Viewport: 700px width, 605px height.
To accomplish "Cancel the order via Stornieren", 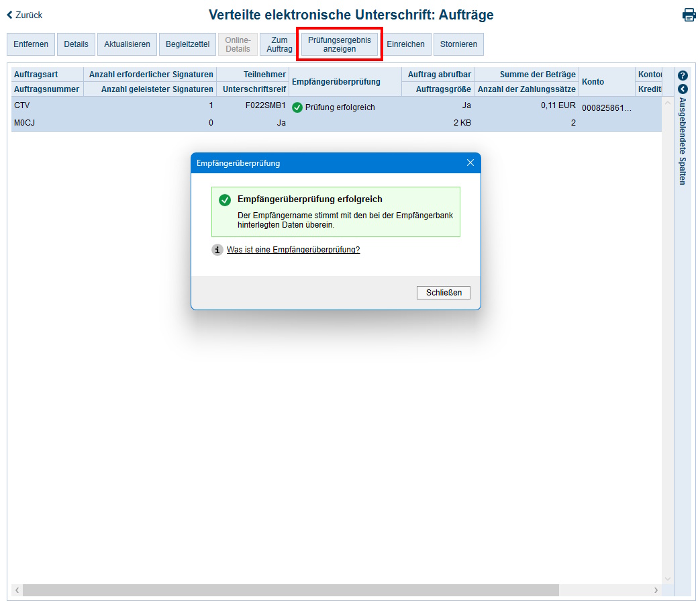I will tap(458, 44).
